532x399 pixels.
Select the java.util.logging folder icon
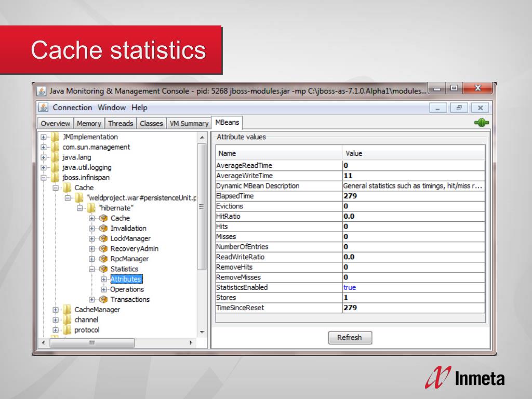(x=55, y=168)
